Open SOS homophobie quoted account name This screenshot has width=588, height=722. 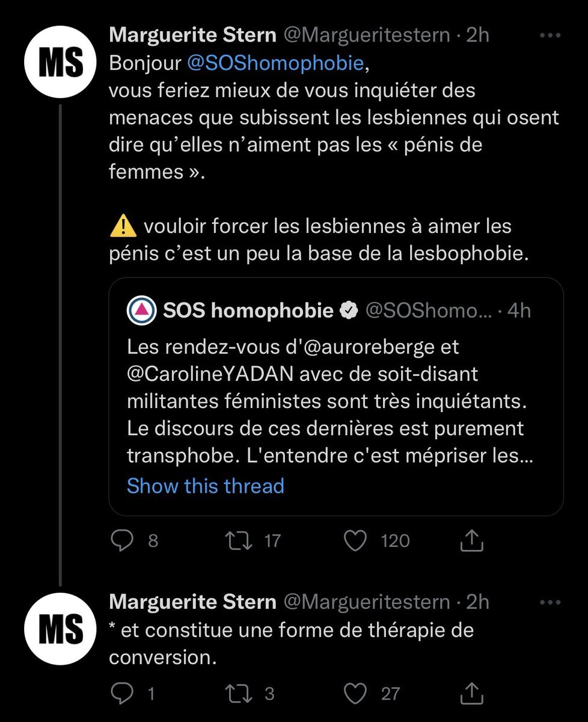click(x=248, y=310)
